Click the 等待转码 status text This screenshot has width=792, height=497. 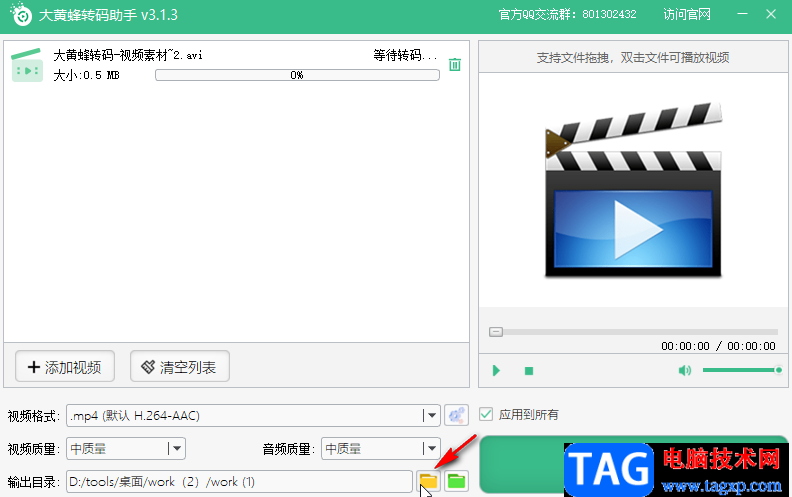[x=405, y=55]
